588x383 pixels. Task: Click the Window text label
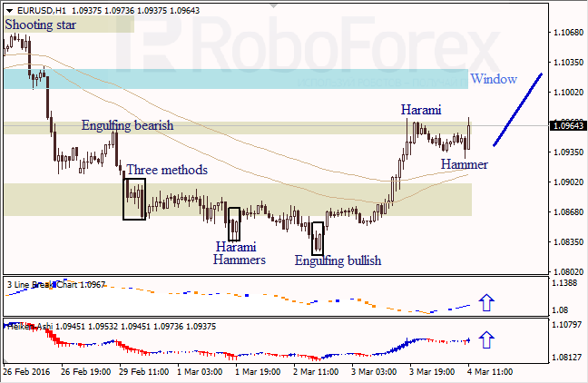point(494,79)
